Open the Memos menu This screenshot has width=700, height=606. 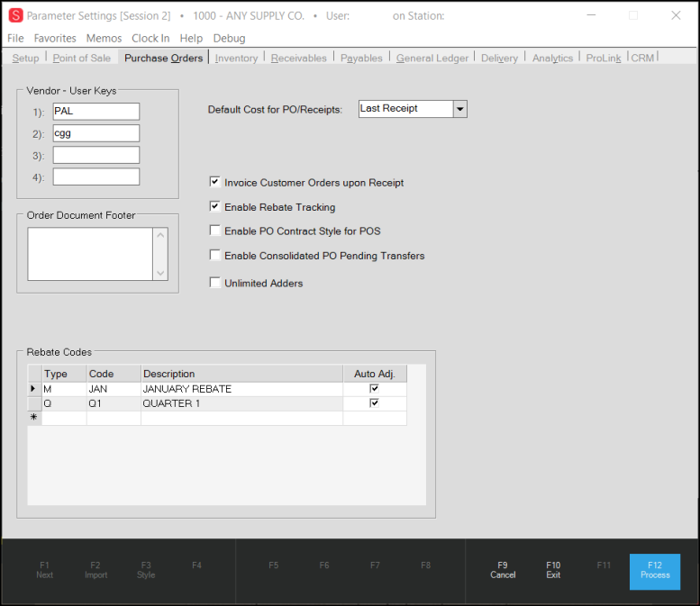coord(104,39)
